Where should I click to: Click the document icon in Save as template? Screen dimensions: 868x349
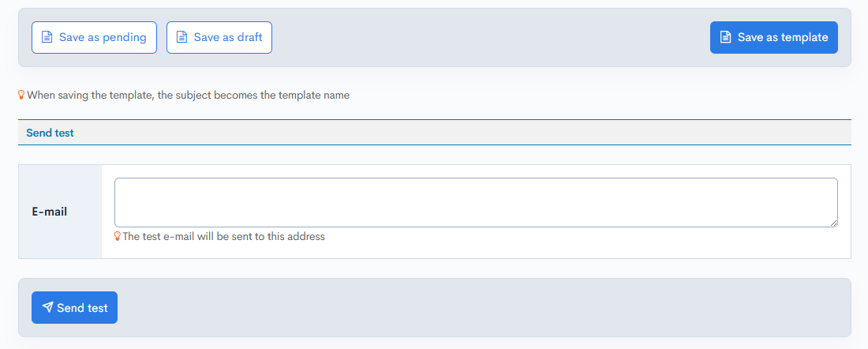pyautogui.click(x=725, y=37)
